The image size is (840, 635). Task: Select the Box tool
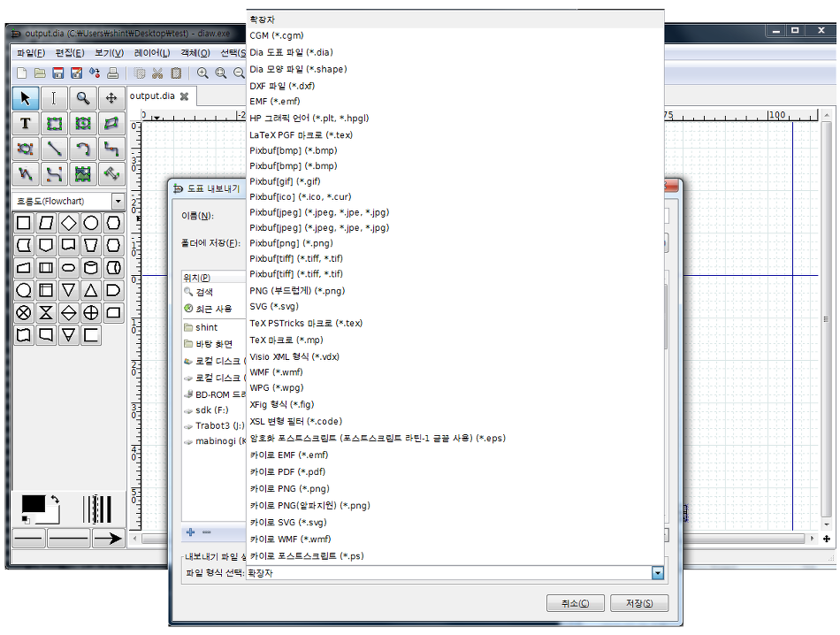coord(54,123)
